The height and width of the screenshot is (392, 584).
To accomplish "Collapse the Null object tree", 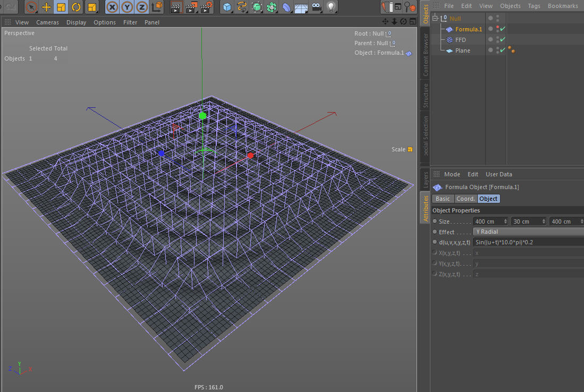I will pyautogui.click(x=435, y=19).
